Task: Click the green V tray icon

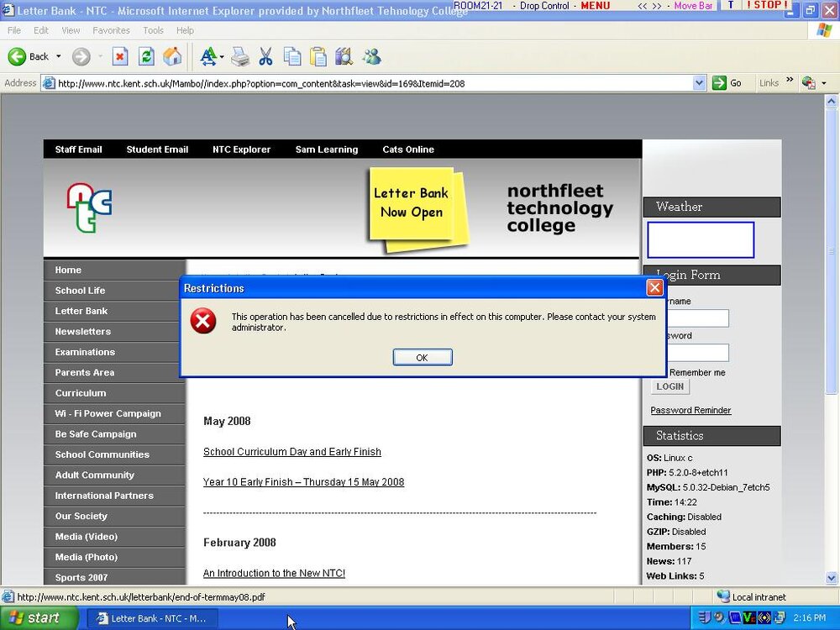Action: [748, 617]
